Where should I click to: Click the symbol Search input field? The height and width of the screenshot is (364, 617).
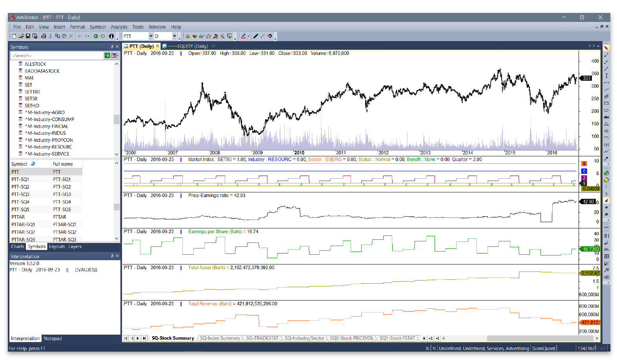(x=57, y=56)
